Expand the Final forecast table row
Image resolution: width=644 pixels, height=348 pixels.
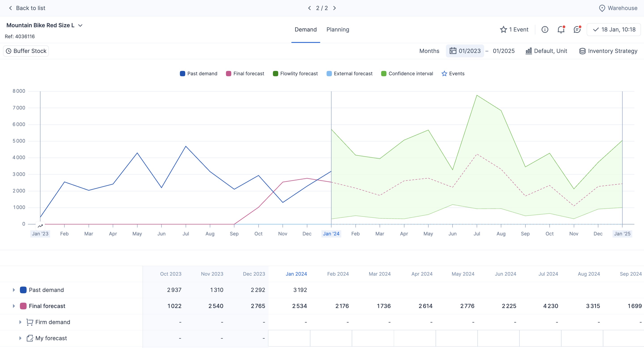(14, 306)
